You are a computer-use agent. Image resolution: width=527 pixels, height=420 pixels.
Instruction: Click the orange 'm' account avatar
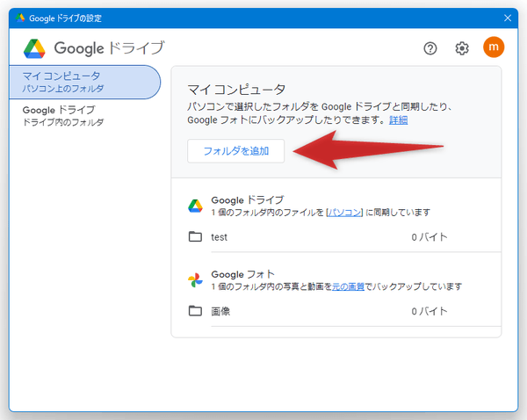494,47
